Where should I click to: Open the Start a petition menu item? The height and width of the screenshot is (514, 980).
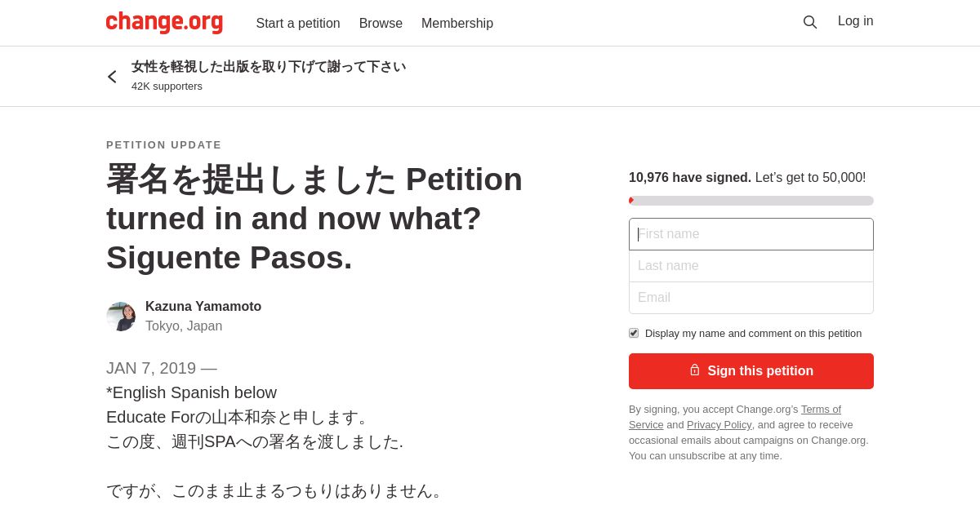pyautogui.click(x=298, y=24)
